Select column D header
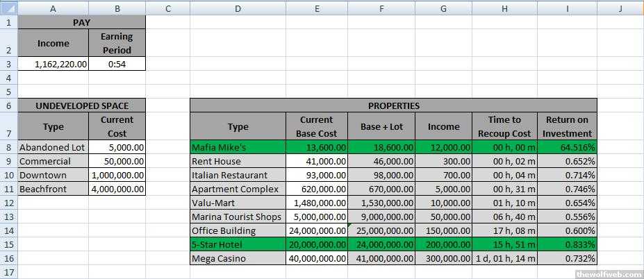The width and height of the screenshot is (644, 279). [238, 8]
